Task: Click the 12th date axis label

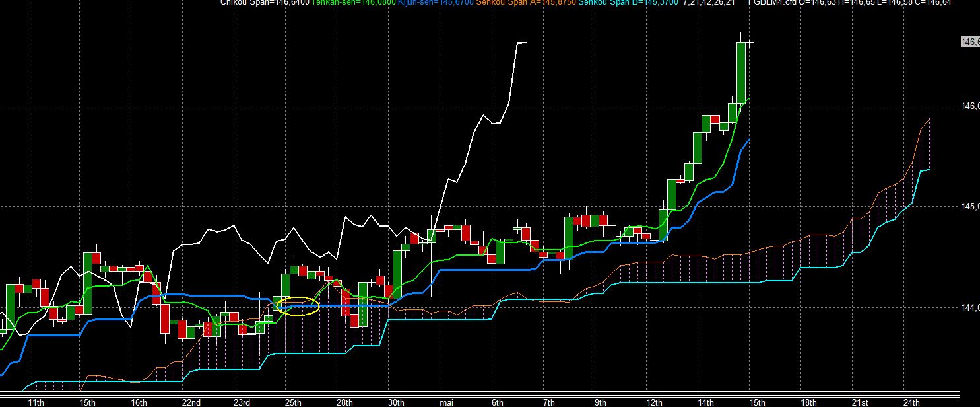Action: click(x=655, y=402)
